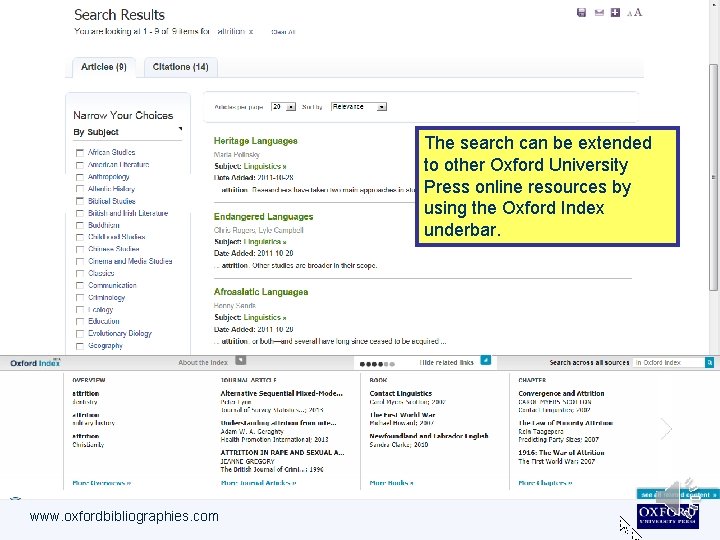Collapse the By Subject section

[x=180, y=129]
